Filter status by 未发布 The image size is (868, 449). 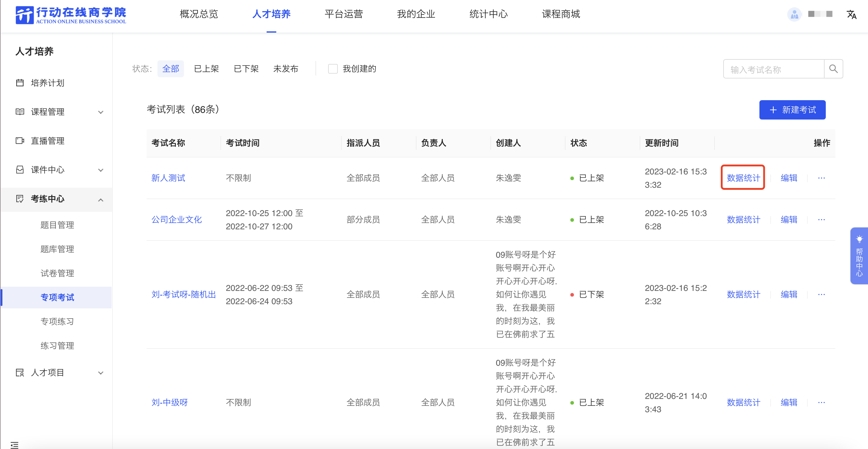click(x=286, y=69)
